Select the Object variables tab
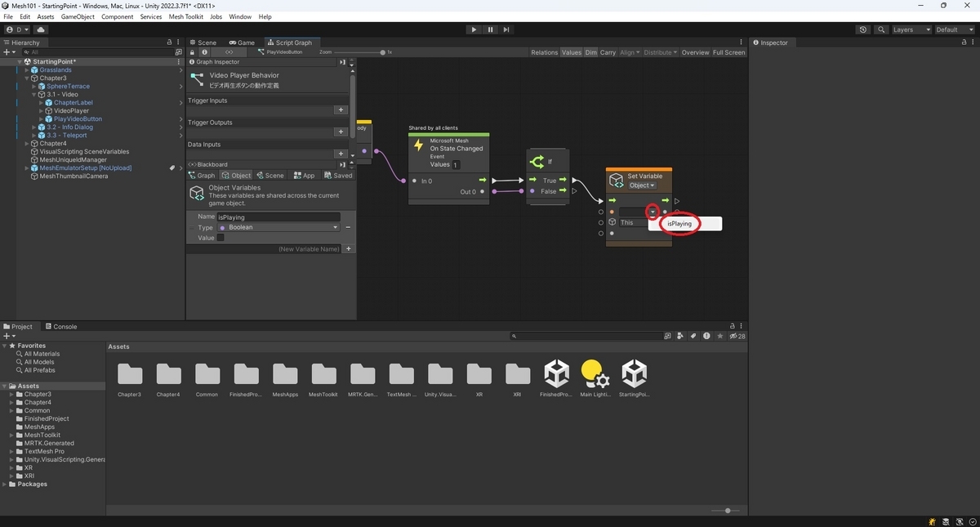Viewport: 980px width, 527px height. (236, 176)
